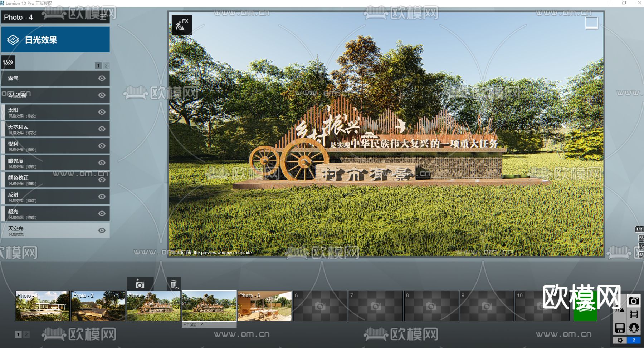Open the 天空和云 effect settings
Image resolution: width=644 pixels, height=348 pixels.
point(55,129)
